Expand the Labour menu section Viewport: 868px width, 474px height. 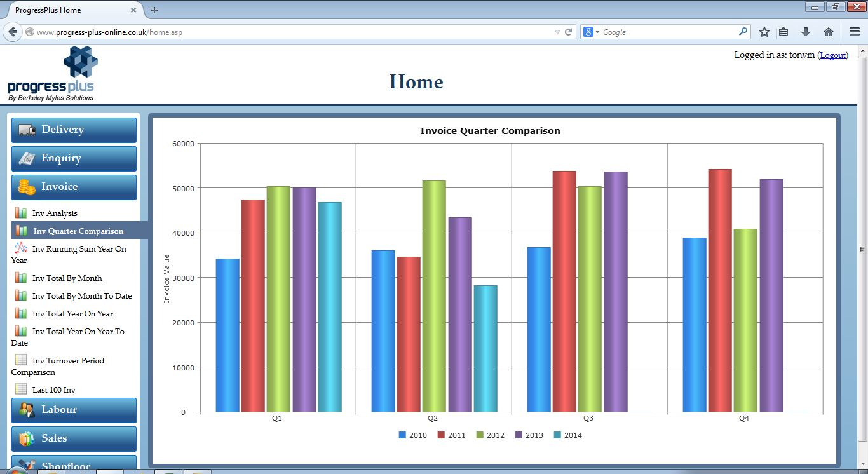coord(74,410)
